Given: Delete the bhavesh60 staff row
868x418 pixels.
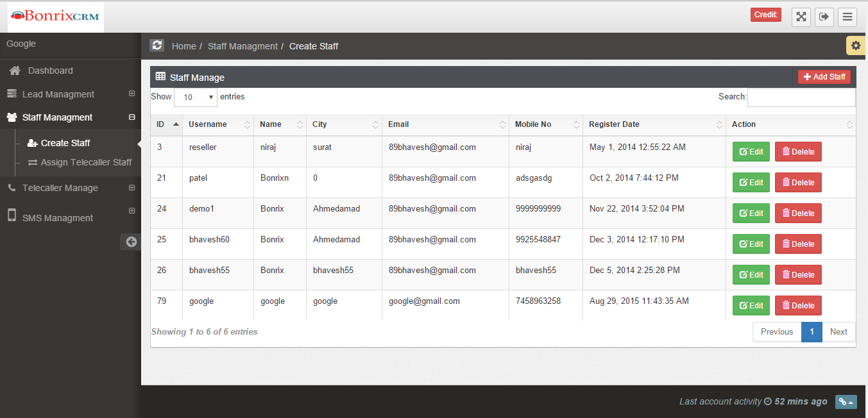Looking at the screenshot, I should [x=798, y=244].
